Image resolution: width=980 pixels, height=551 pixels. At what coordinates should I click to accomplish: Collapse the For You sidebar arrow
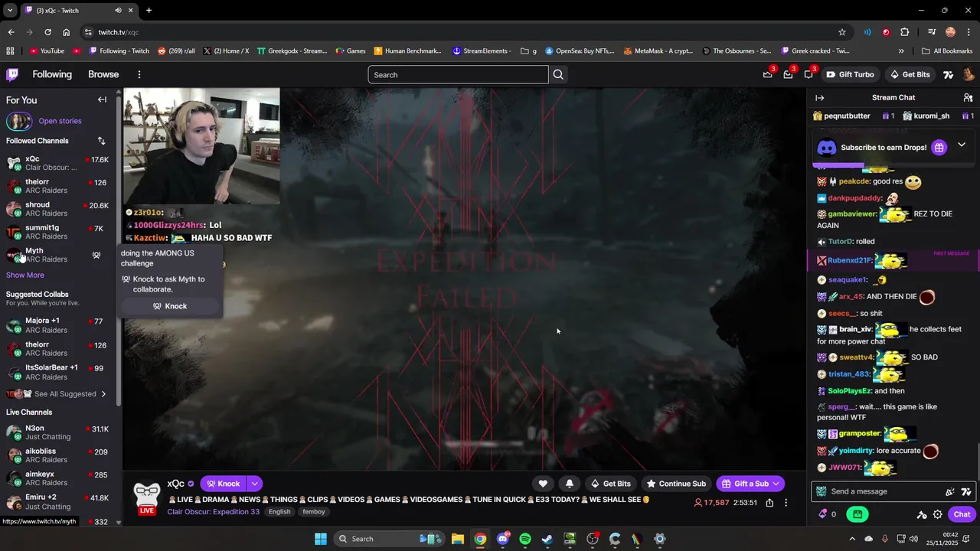[102, 99]
